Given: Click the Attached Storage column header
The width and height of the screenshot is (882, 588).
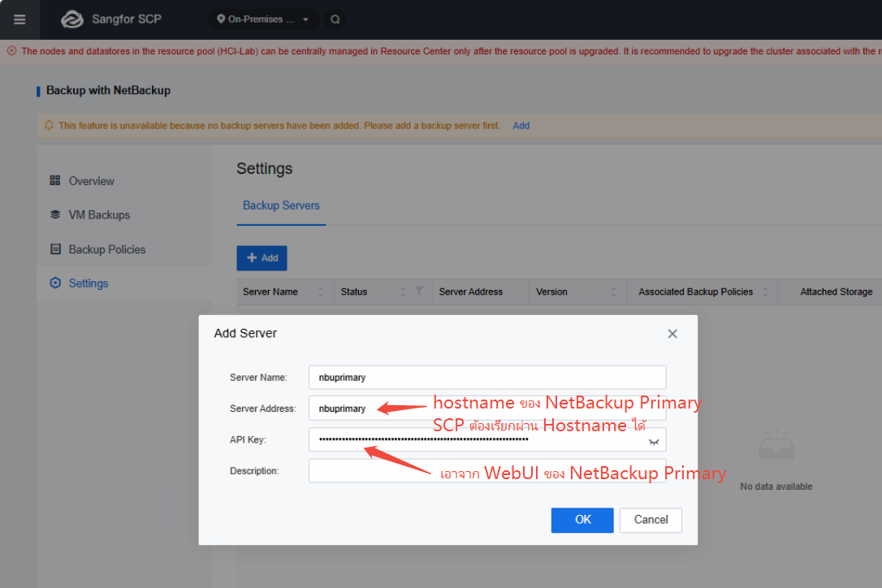Looking at the screenshot, I should point(837,292).
